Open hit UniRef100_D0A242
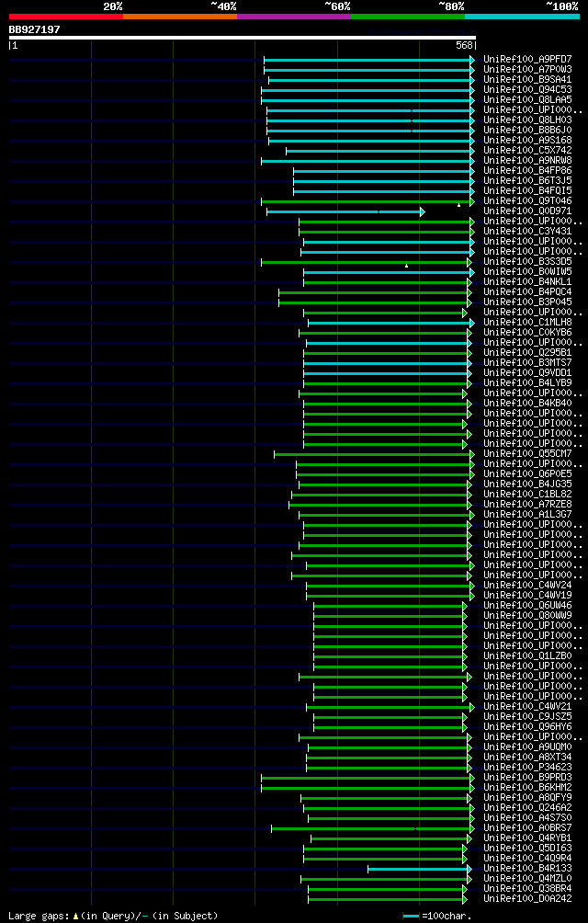588x923 pixels. point(527,899)
